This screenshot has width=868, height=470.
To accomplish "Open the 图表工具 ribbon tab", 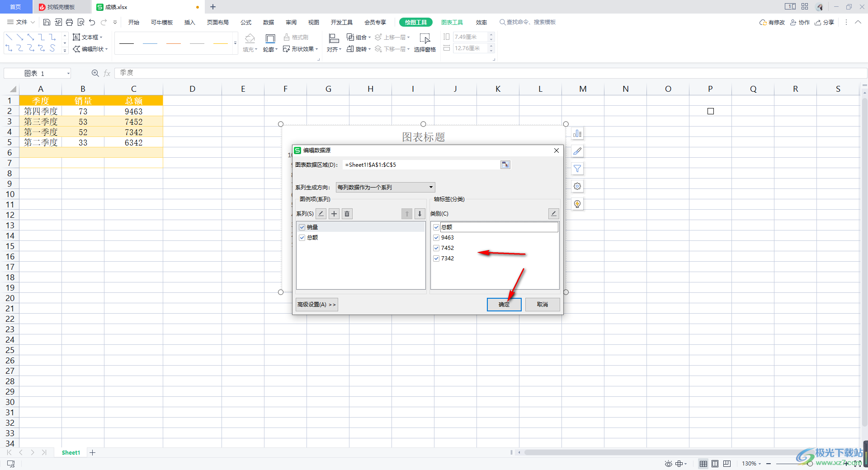I will [452, 22].
